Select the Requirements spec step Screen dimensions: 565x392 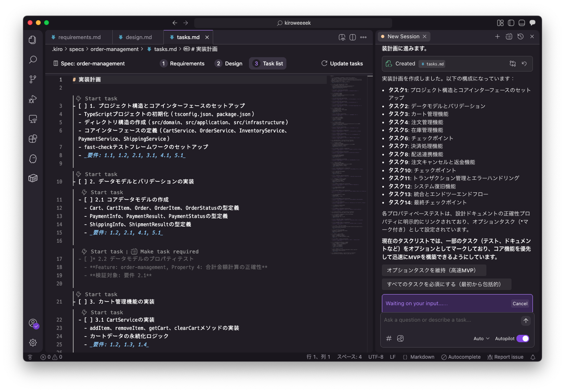tap(182, 64)
